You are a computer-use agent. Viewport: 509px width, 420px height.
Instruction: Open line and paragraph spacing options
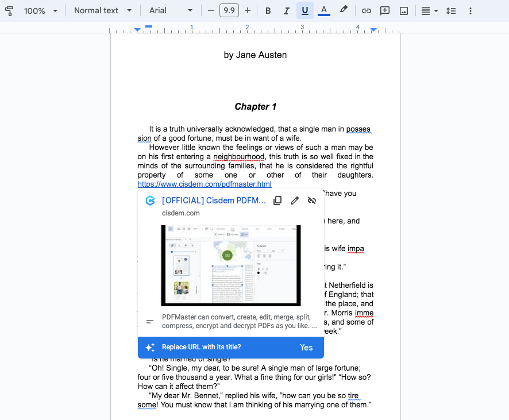pyautogui.click(x=451, y=11)
